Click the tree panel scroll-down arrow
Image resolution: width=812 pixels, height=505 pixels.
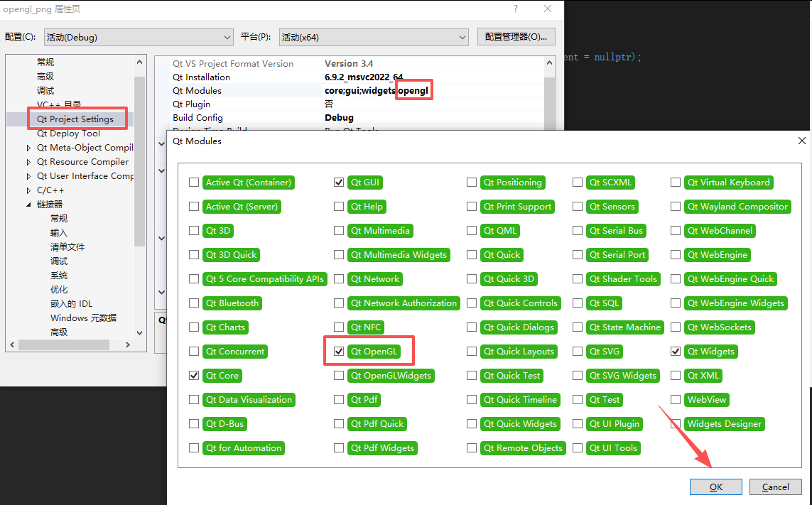[x=139, y=333]
